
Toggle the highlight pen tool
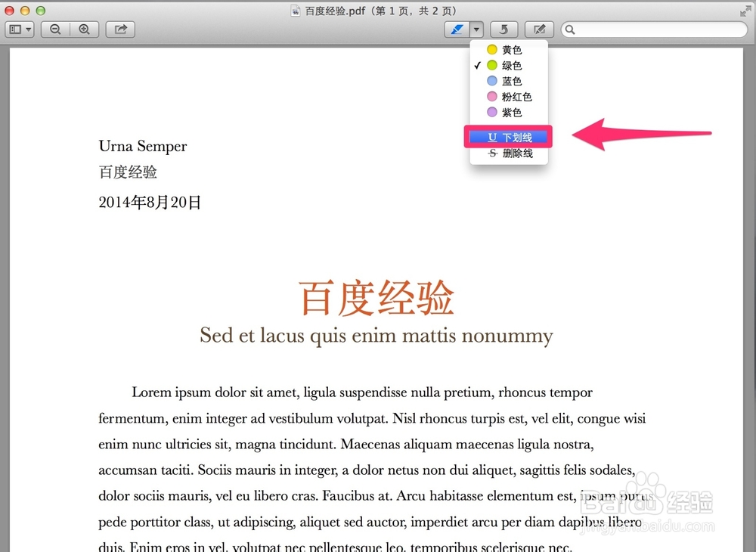pos(457,29)
